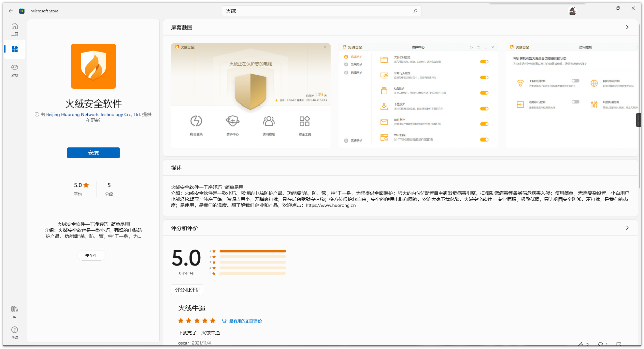The image size is (644, 349).
Task: Click the 安全性 pill button
Action: click(x=91, y=255)
